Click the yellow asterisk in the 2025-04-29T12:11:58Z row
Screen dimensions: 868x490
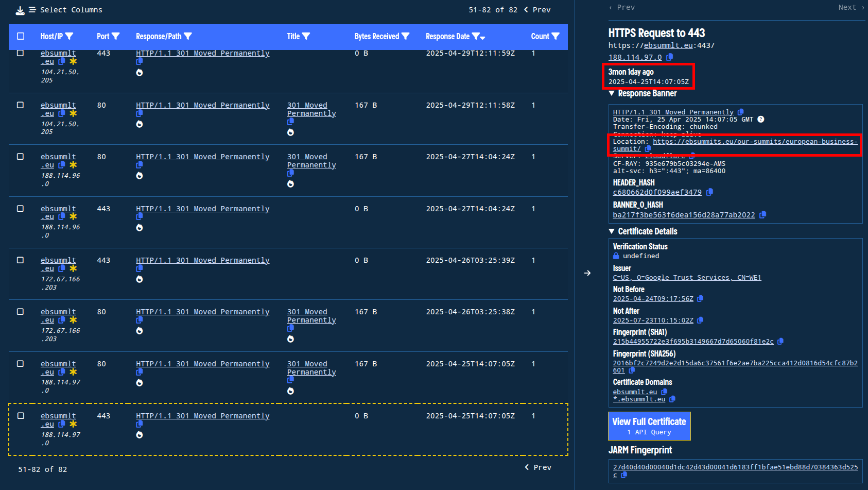point(73,113)
